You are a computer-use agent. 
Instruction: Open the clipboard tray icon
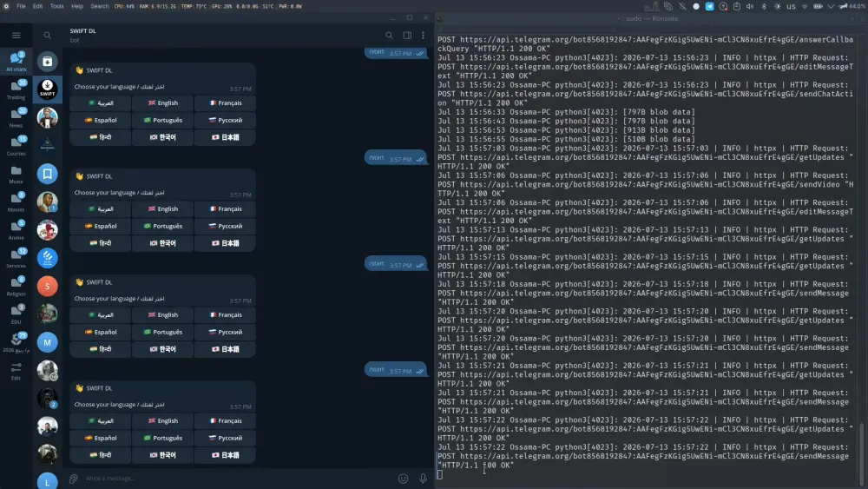click(737, 7)
